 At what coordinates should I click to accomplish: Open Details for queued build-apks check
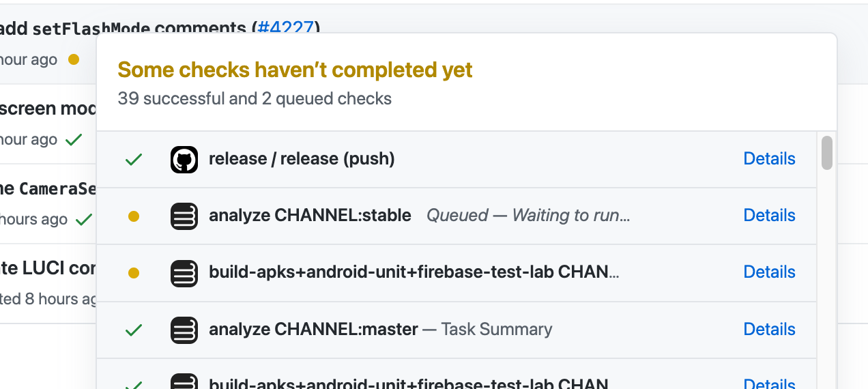coord(769,272)
